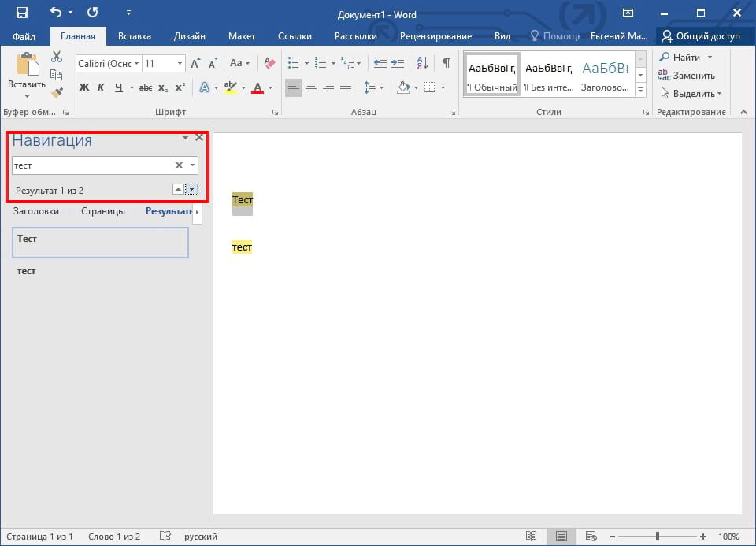This screenshot has height=546, width=756.
Task: Cut selection with scissors icon
Action: pyautogui.click(x=57, y=57)
